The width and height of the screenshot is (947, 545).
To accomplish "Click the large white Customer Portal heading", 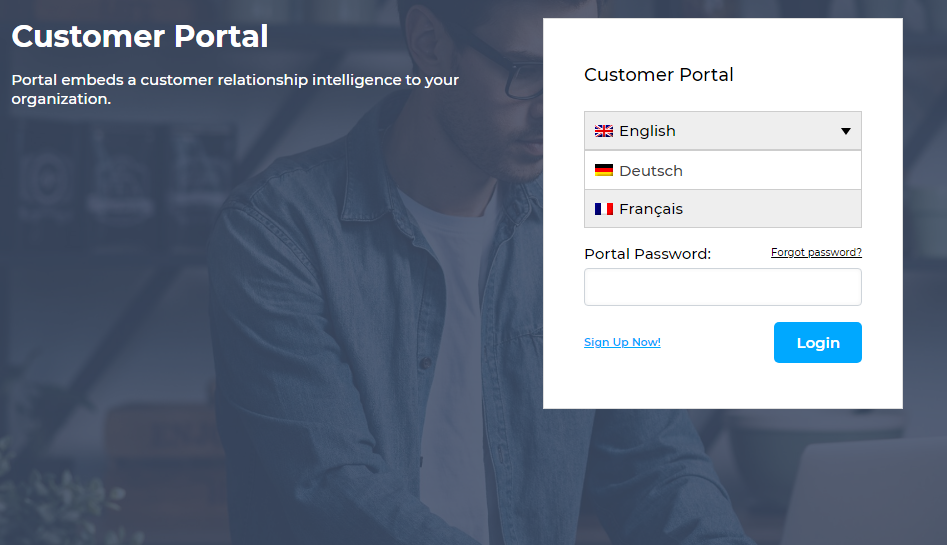I will [140, 37].
